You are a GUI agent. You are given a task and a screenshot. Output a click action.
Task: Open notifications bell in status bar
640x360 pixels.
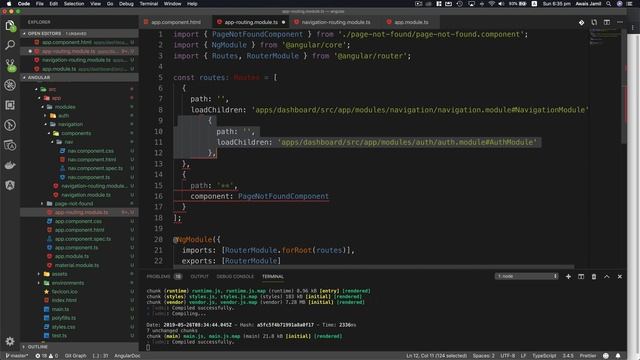click(x=618, y=356)
